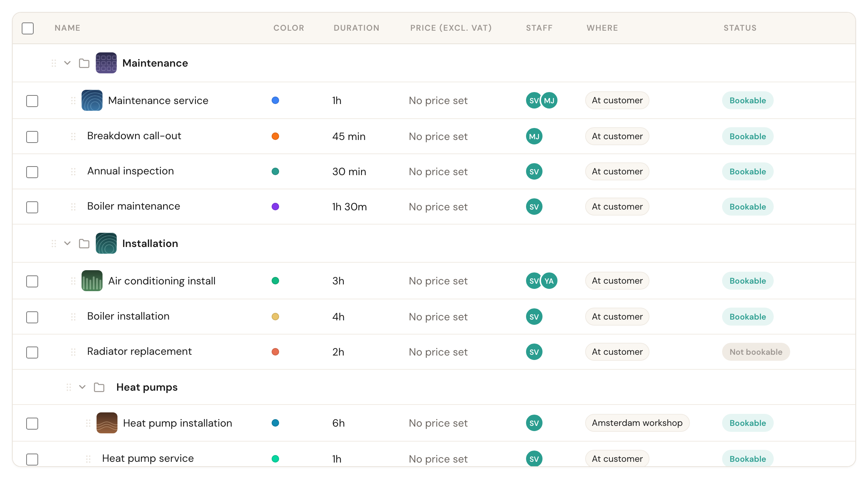Click drag handle for Boiler installation row
The height and width of the screenshot is (479, 868).
(73, 317)
